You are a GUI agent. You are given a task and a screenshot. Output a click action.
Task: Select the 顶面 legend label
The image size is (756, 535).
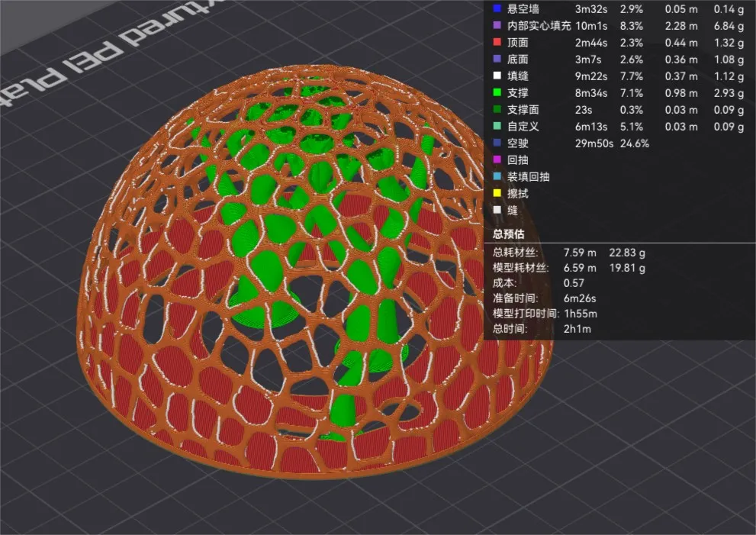coord(518,43)
